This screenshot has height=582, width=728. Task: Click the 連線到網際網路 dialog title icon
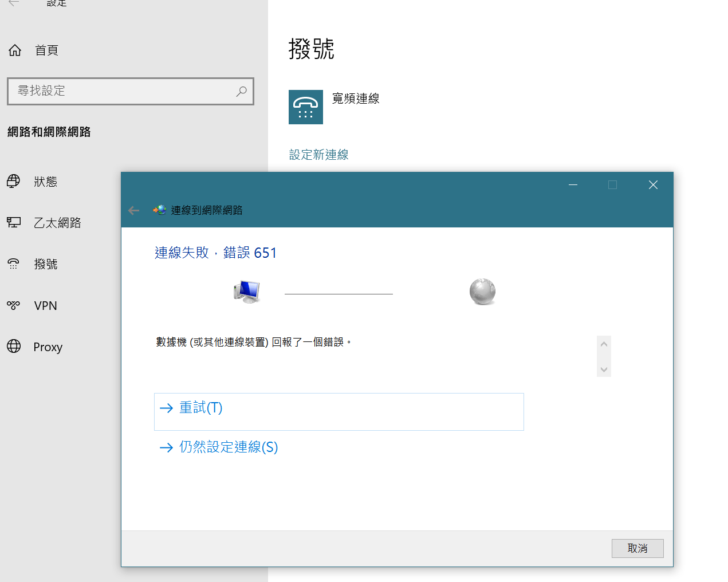point(159,210)
